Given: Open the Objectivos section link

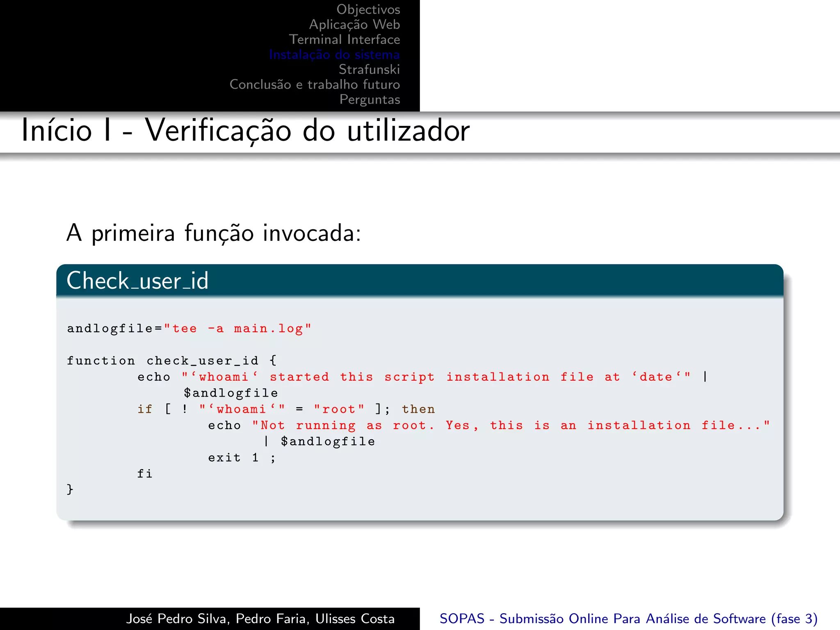Looking at the screenshot, I should pyautogui.click(x=368, y=9).
